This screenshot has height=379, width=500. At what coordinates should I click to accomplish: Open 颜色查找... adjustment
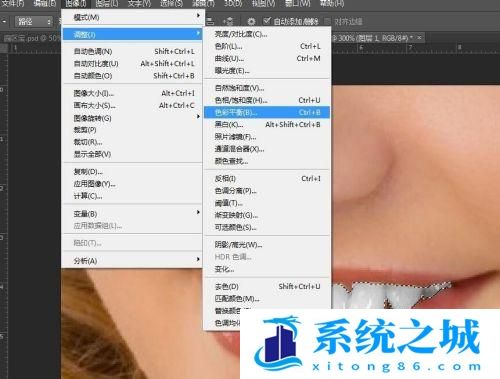pyautogui.click(x=267, y=161)
